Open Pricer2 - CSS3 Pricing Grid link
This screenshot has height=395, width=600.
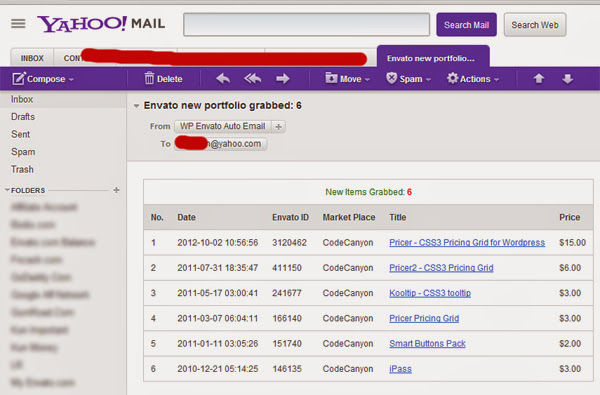[x=441, y=268]
